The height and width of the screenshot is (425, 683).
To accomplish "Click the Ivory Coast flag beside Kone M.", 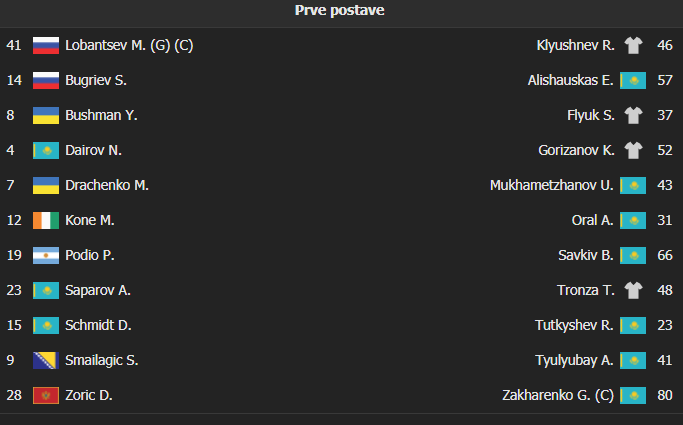I will click(x=46, y=220).
